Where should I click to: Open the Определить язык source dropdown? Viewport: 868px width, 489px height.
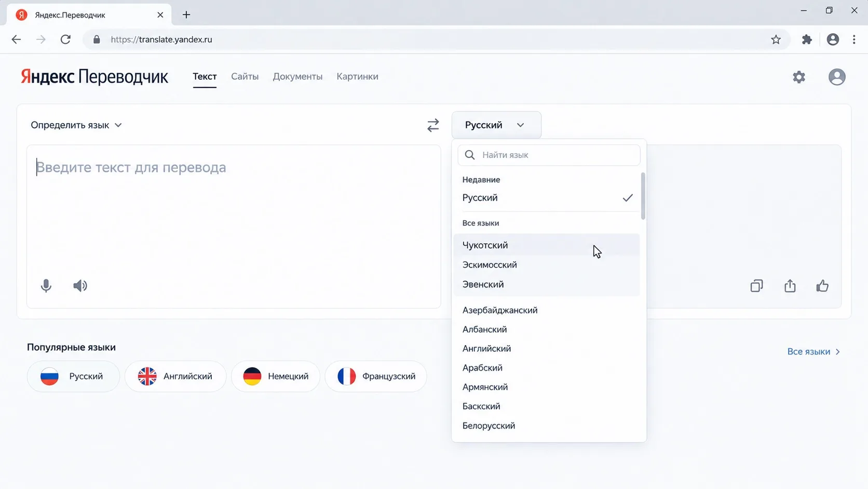pyautogui.click(x=76, y=125)
